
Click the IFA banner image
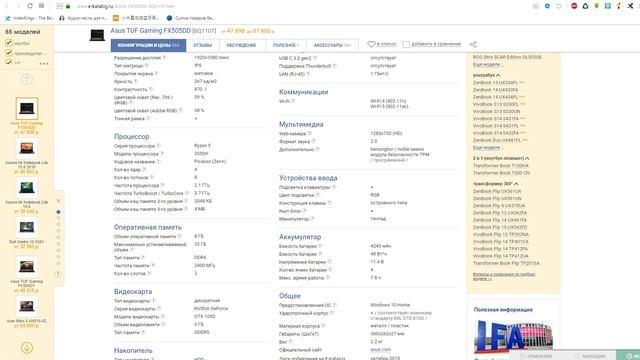(513, 337)
